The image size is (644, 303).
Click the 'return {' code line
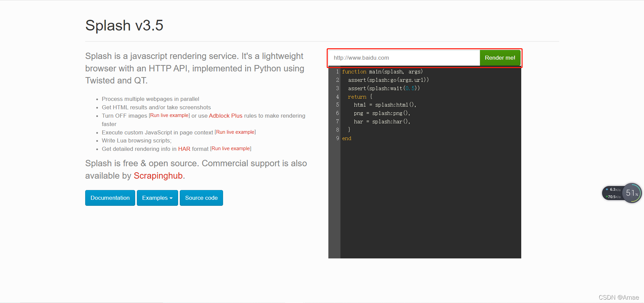point(360,97)
